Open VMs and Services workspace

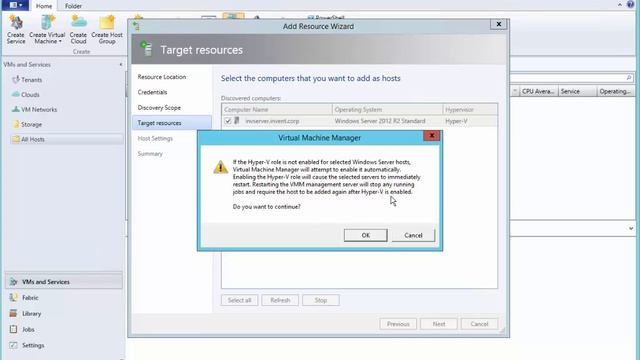pyautogui.click(x=64, y=282)
